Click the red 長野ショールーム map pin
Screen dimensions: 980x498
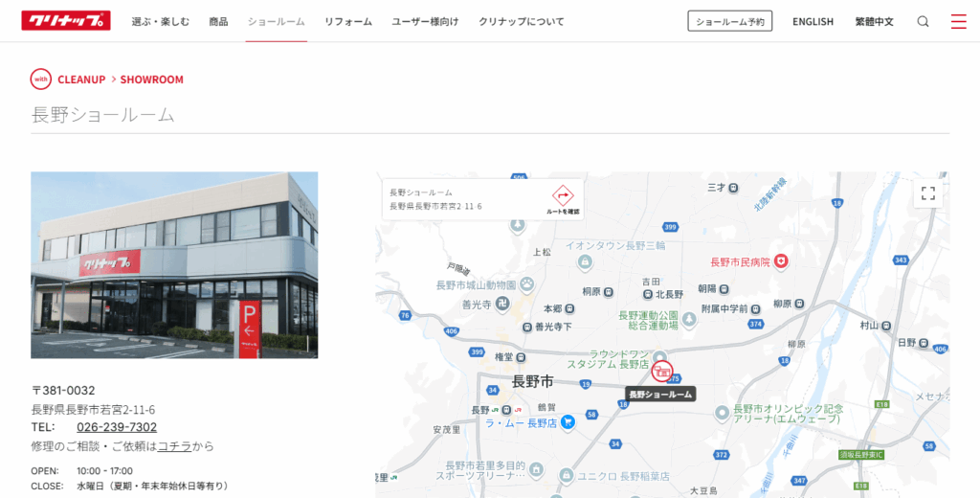(x=662, y=372)
